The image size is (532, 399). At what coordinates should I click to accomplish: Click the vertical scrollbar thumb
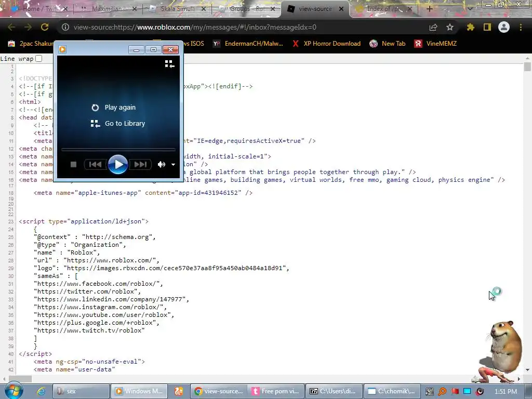(x=527, y=66)
